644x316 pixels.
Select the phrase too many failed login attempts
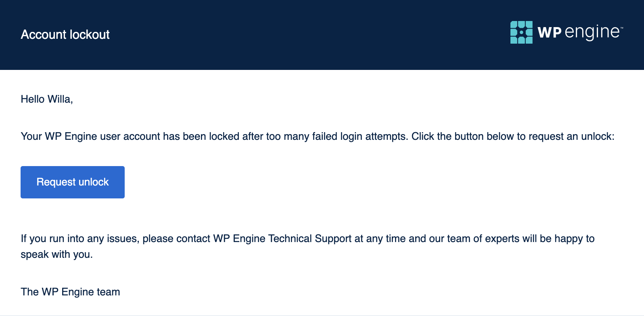coord(335,136)
